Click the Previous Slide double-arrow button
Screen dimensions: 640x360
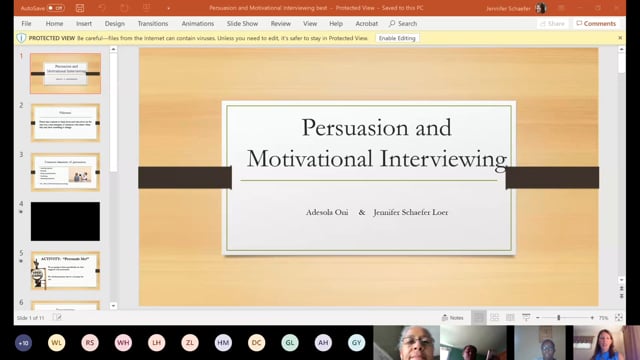click(x=621, y=289)
